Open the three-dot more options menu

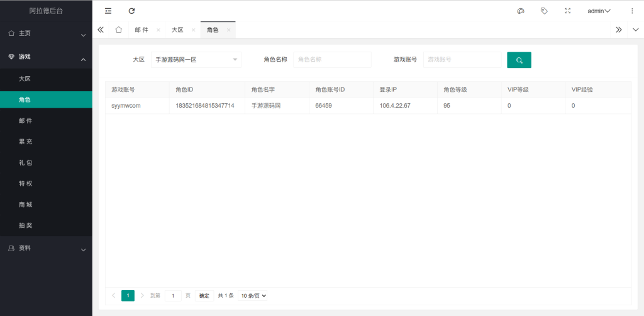point(632,11)
